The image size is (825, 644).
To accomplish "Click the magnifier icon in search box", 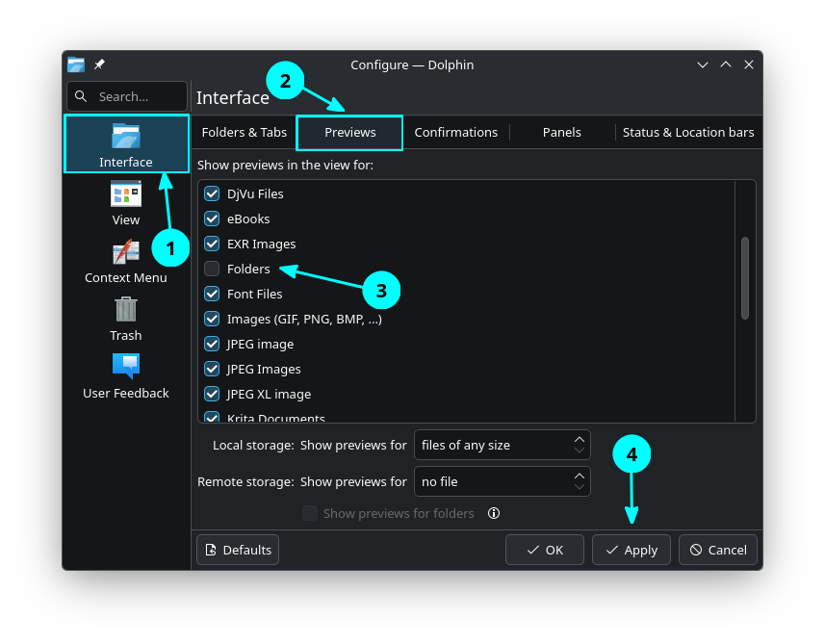I will tap(81, 96).
